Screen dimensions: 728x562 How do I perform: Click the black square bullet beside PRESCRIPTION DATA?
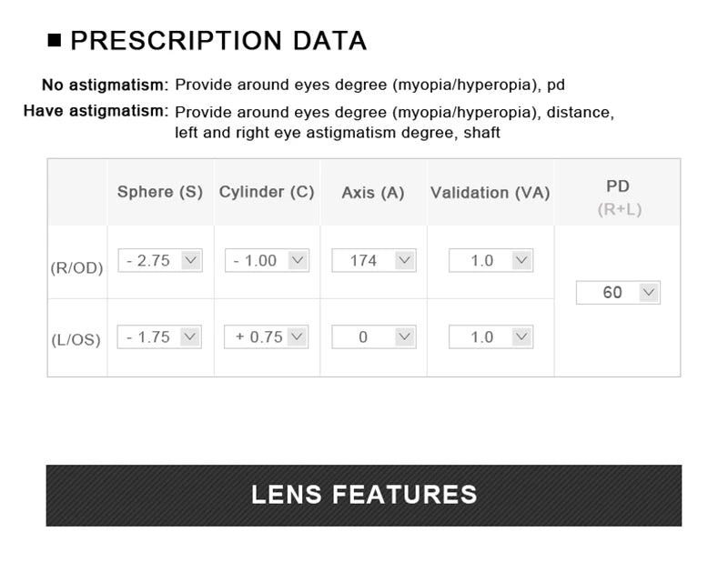pos(54,41)
